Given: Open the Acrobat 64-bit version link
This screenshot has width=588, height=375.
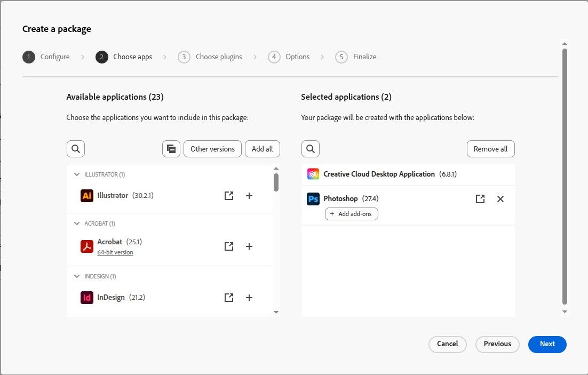Looking at the screenshot, I should (x=115, y=252).
